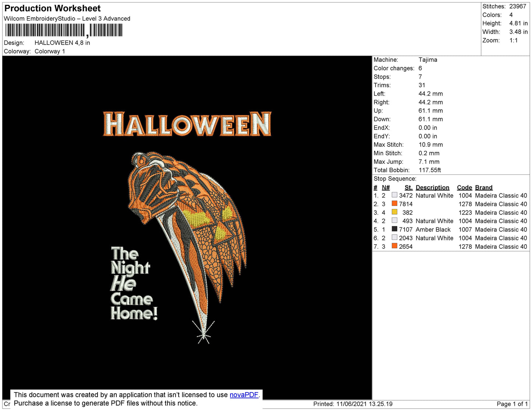Click stitch count 2654 in stop 7
This screenshot has width=532, height=411.
coord(406,247)
